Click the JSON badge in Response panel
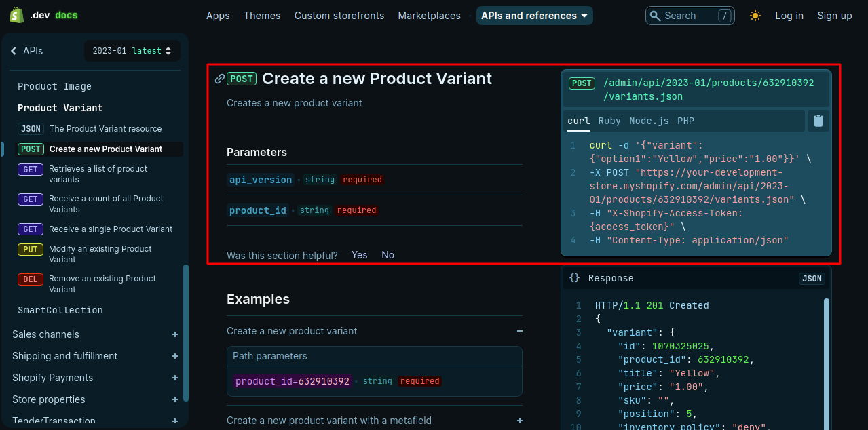The height and width of the screenshot is (430, 868). tap(812, 279)
